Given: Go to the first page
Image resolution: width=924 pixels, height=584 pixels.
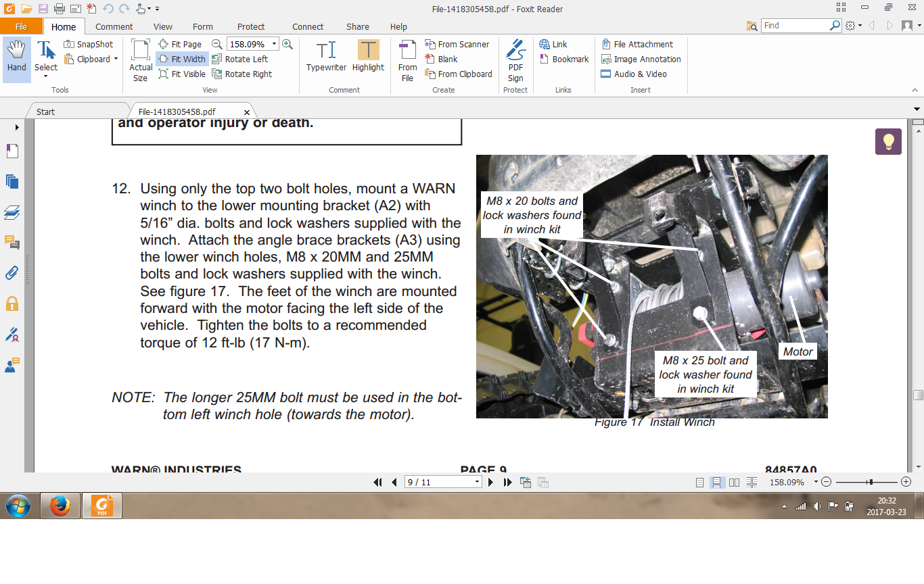Looking at the screenshot, I should (378, 482).
